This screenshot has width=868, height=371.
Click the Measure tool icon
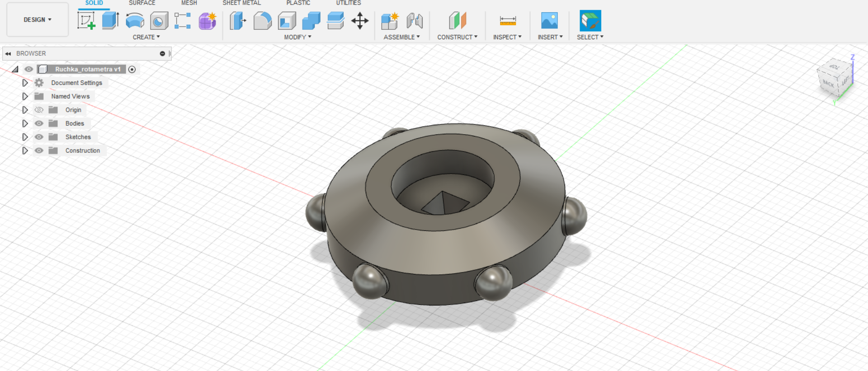[507, 21]
